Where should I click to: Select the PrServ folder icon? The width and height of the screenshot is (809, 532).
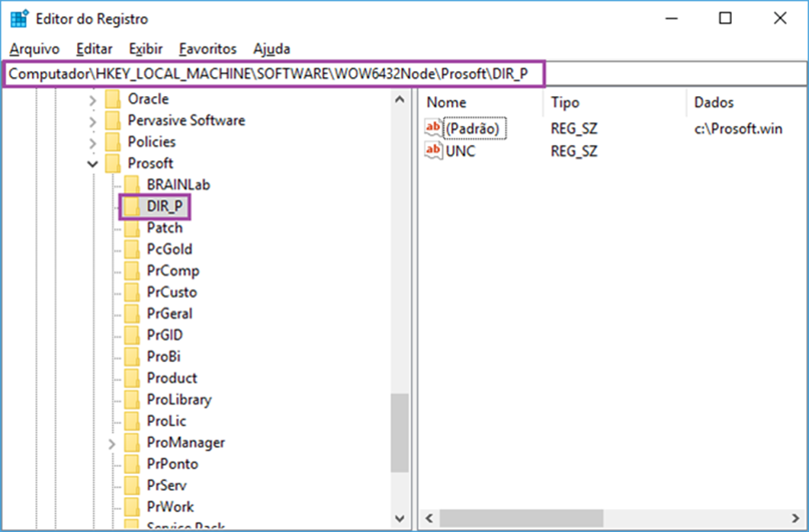132,486
